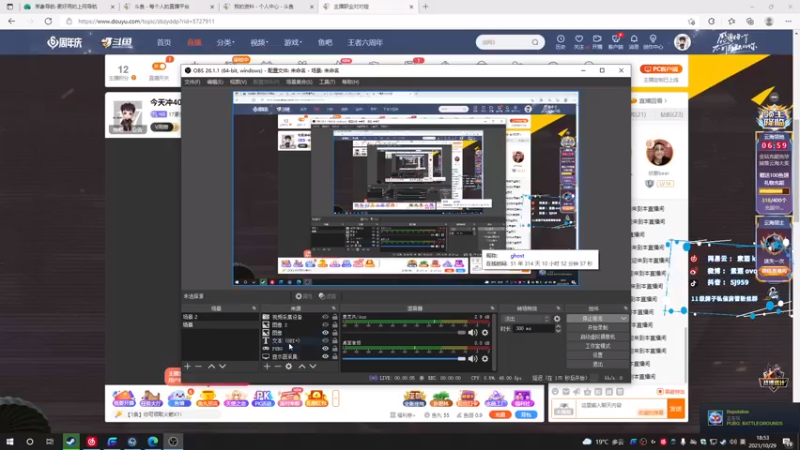Expand the activity icons strip arrow

coord(335,398)
